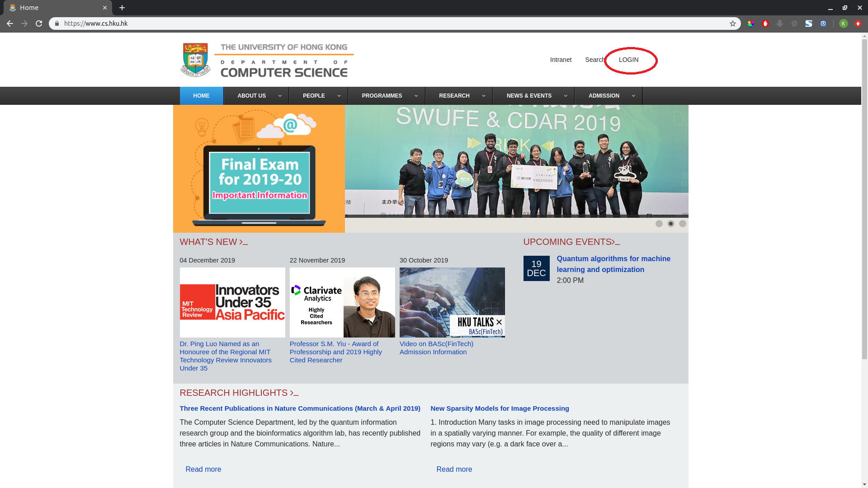Open Video on BASc(FinTech) Admission link
The image size is (868, 488).
pos(436,348)
